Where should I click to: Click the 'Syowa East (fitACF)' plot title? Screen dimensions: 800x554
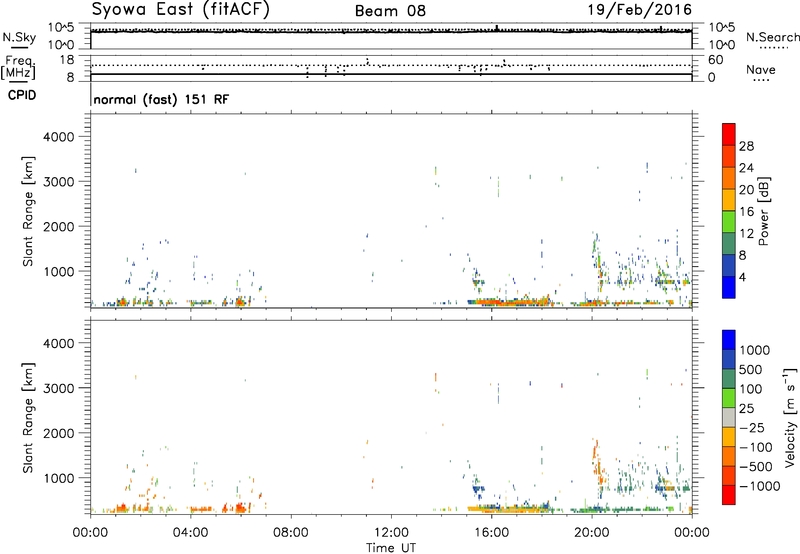(181, 9)
